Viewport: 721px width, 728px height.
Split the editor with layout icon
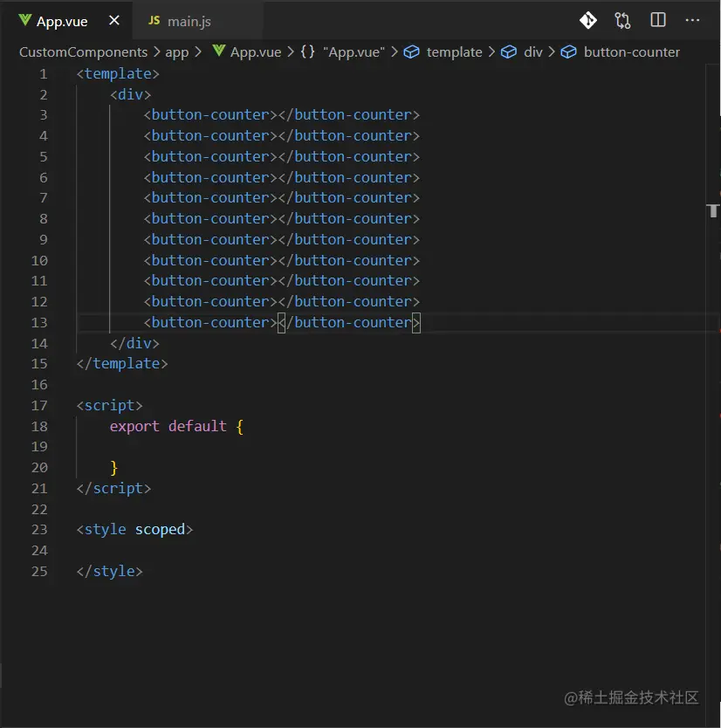click(x=658, y=20)
